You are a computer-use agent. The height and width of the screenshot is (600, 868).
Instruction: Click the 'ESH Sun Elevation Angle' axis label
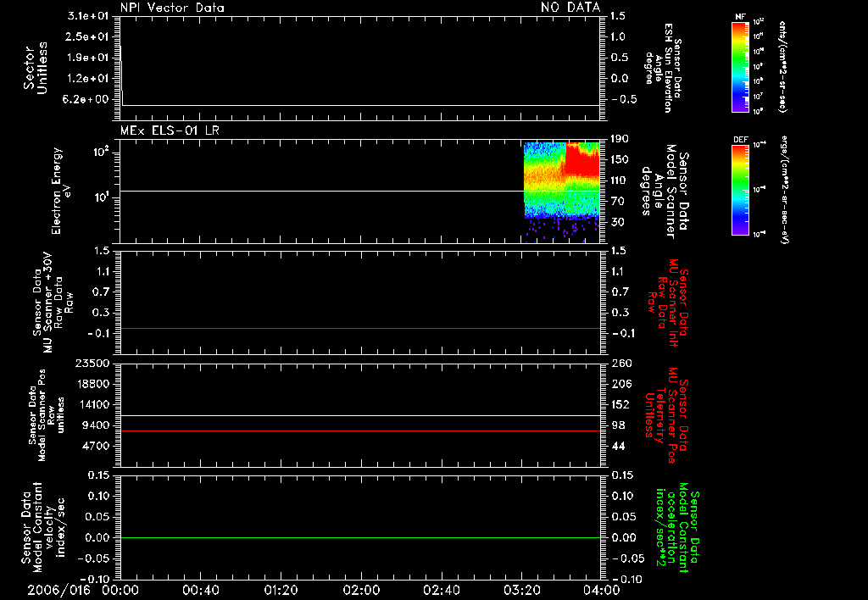click(664, 68)
